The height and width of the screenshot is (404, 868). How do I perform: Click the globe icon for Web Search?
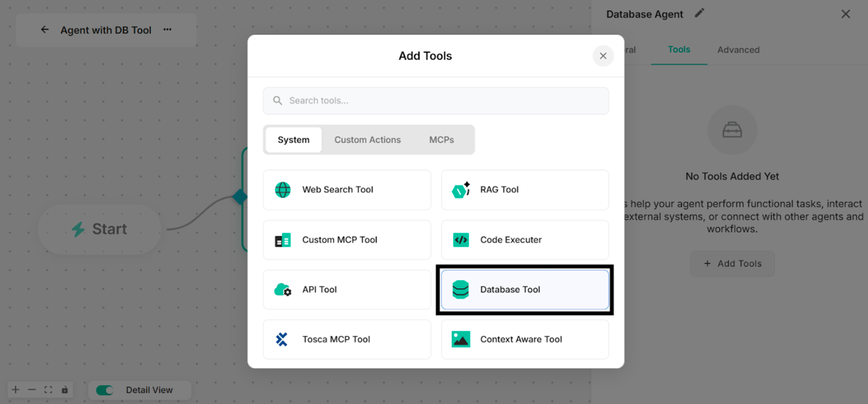click(283, 190)
